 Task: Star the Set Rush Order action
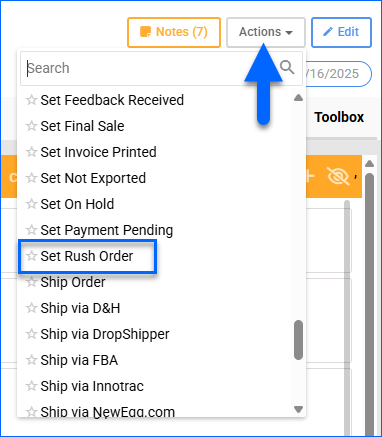(x=31, y=256)
